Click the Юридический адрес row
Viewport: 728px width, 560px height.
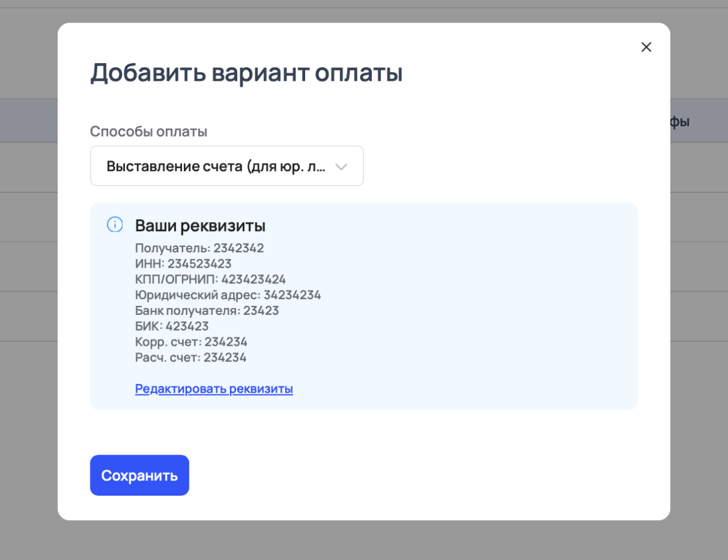pos(228,295)
